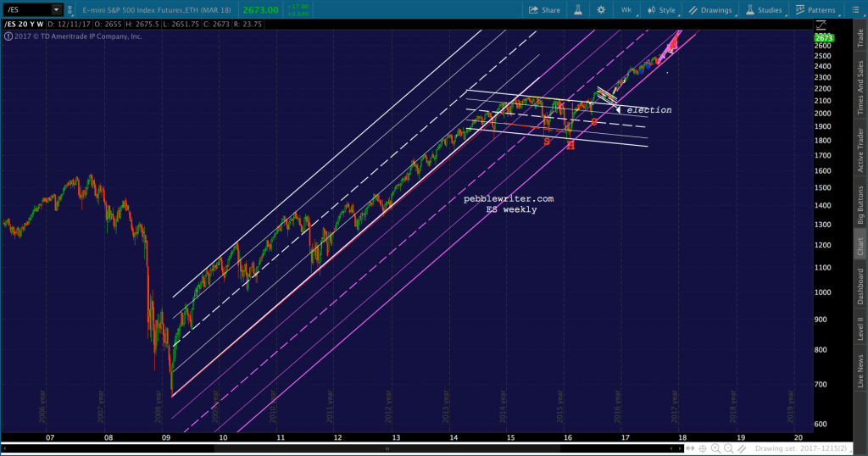This screenshot has width=868, height=456.
Task: Switch to the Chart side tab
Action: point(860,247)
